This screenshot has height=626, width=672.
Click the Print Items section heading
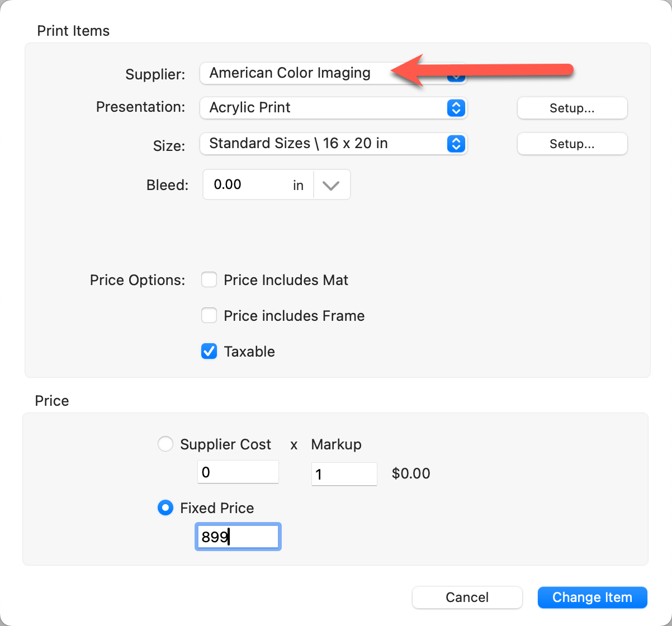coord(73,31)
